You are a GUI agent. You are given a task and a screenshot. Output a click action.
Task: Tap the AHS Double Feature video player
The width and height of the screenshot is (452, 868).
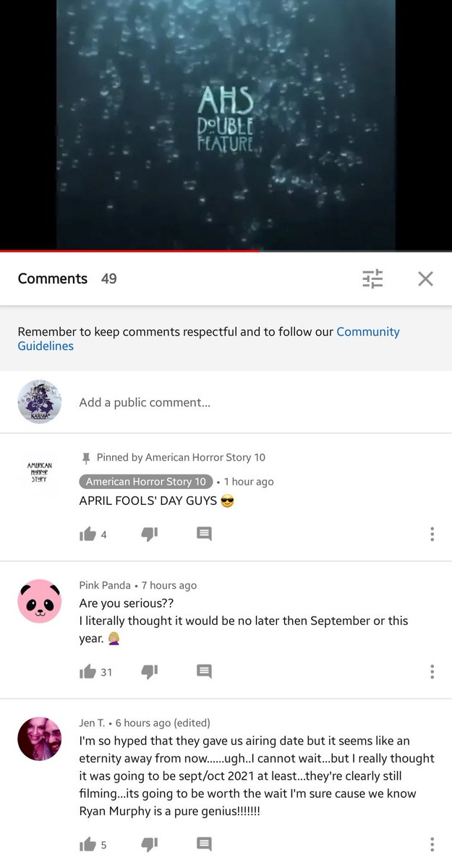(226, 124)
